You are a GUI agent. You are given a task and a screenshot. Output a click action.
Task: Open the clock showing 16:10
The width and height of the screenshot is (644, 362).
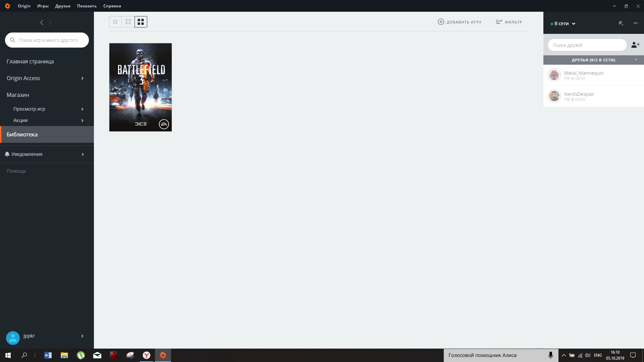pos(615,355)
